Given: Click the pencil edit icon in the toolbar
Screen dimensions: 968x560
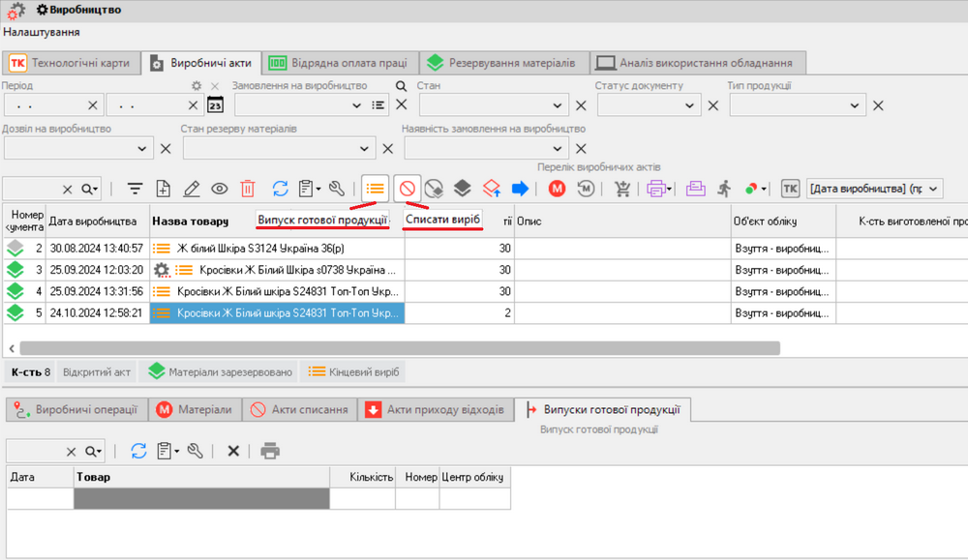Looking at the screenshot, I should (191, 189).
